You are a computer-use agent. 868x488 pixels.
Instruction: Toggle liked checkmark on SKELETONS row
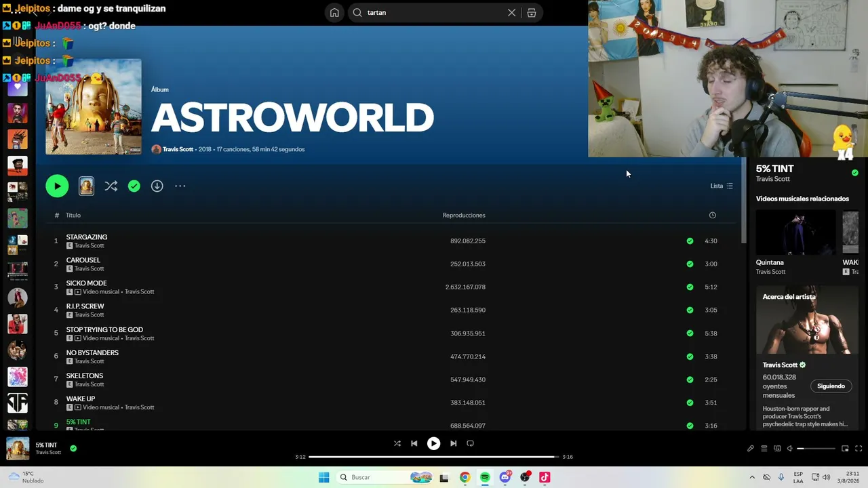690,380
